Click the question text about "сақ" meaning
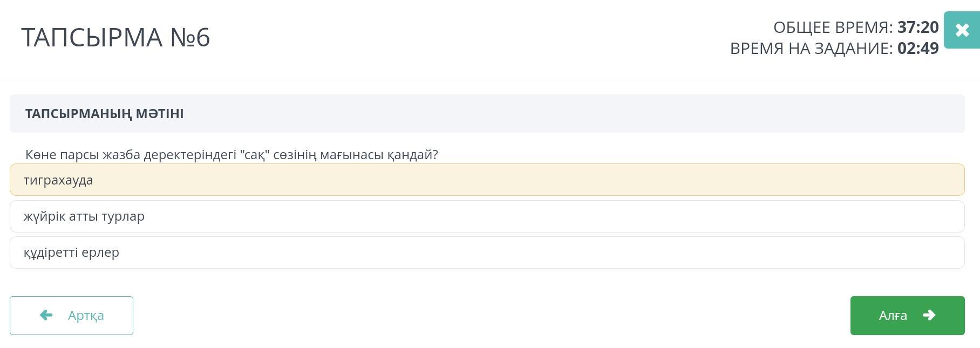Image resolution: width=980 pixels, height=348 pixels. 232,155
